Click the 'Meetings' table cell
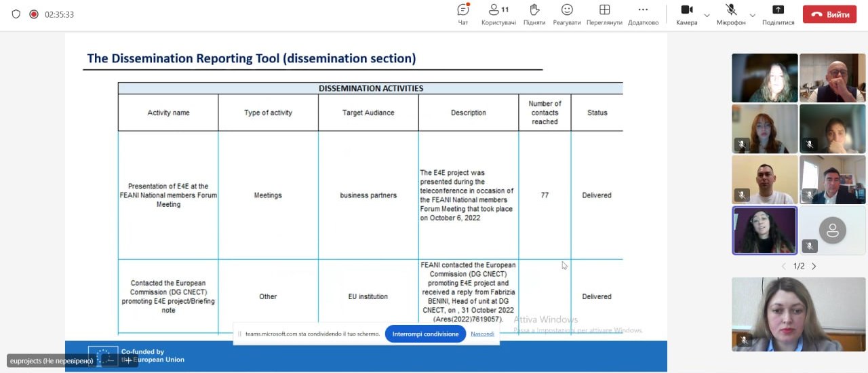This screenshot has height=373, width=868. tap(268, 195)
